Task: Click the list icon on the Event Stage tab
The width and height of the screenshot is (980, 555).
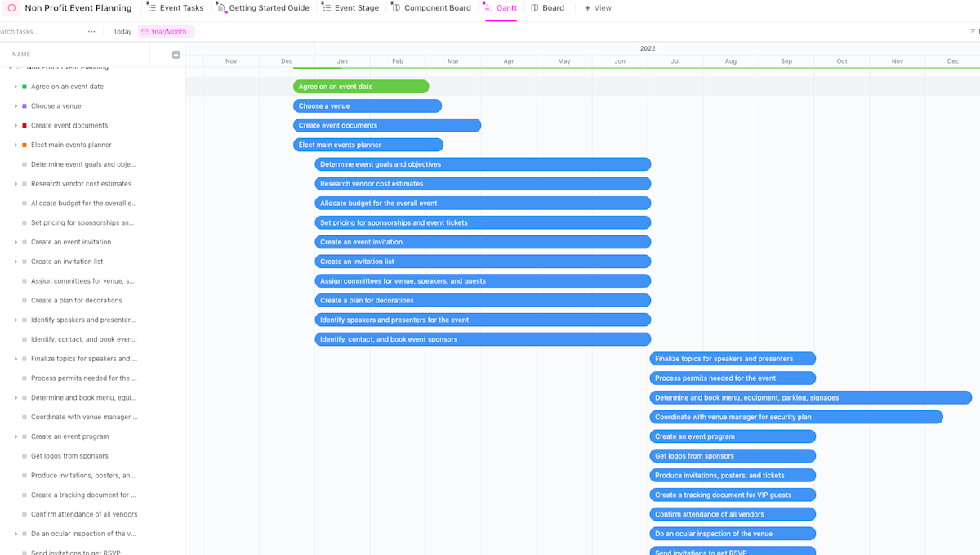Action: [329, 7]
